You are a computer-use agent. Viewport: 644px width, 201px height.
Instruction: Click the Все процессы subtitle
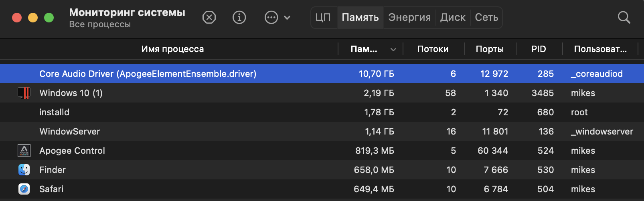tap(100, 24)
